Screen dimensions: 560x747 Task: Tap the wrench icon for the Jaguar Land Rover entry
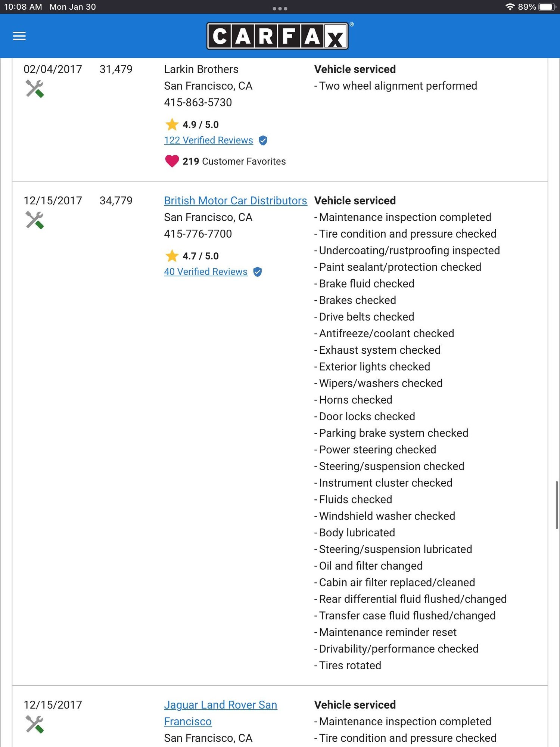pyautogui.click(x=35, y=725)
